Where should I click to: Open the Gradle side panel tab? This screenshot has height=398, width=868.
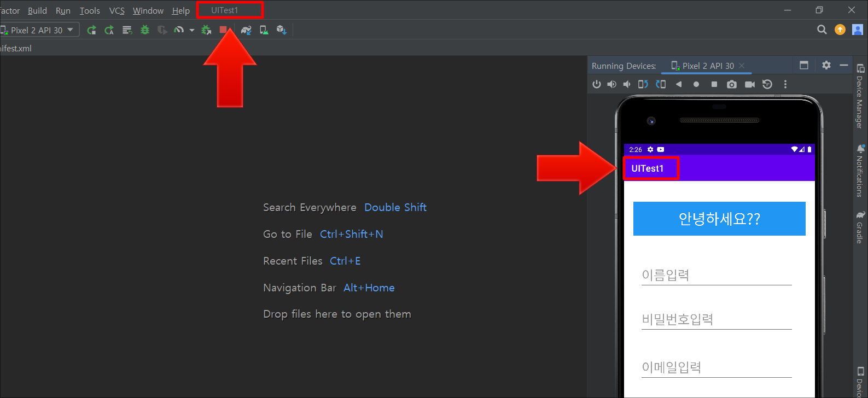point(860,227)
